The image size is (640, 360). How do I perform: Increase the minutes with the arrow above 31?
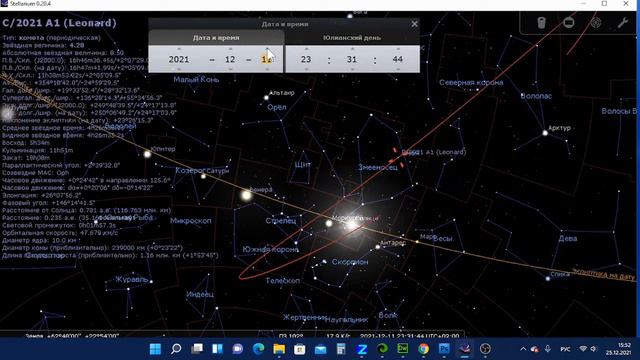[352, 49]
